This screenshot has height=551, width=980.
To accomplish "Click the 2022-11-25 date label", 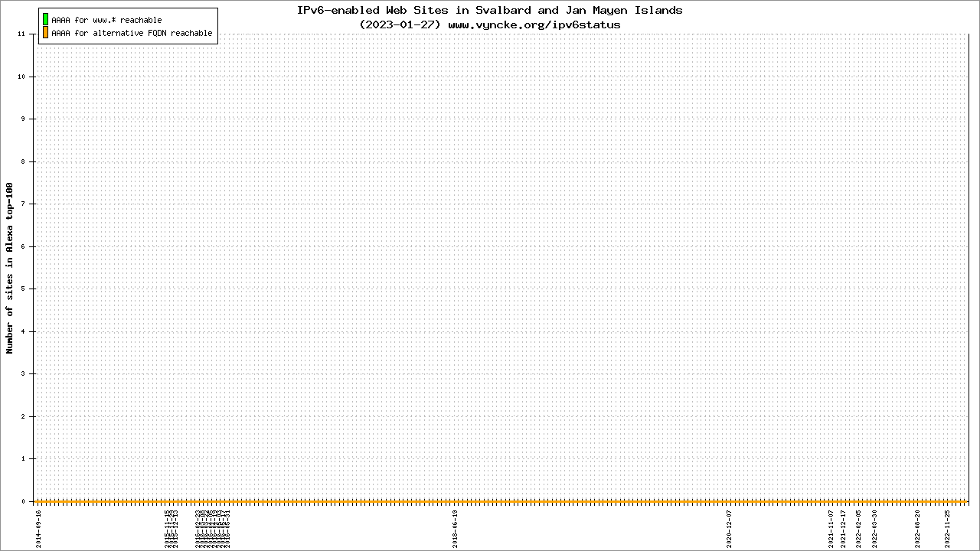I will pos(947,529).
